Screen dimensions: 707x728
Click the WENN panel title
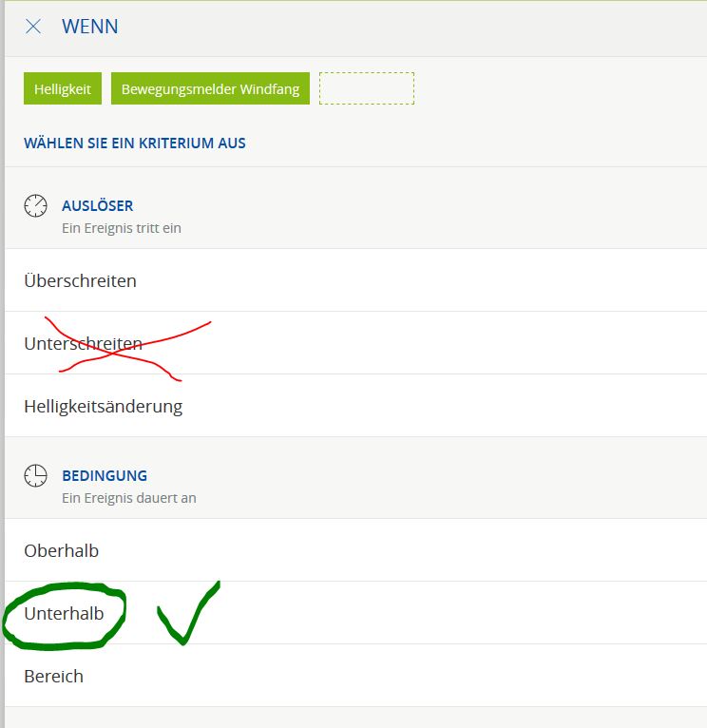click(x=90, y=27)
